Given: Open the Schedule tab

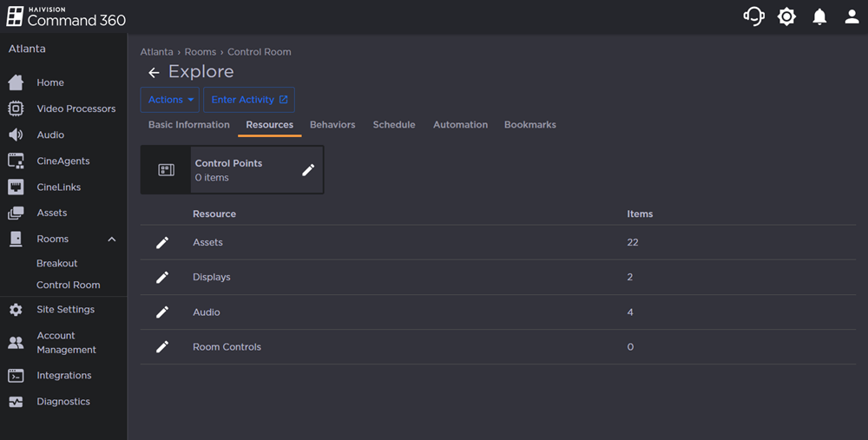Looking at the screenshot, I should [x=394, y=125].
